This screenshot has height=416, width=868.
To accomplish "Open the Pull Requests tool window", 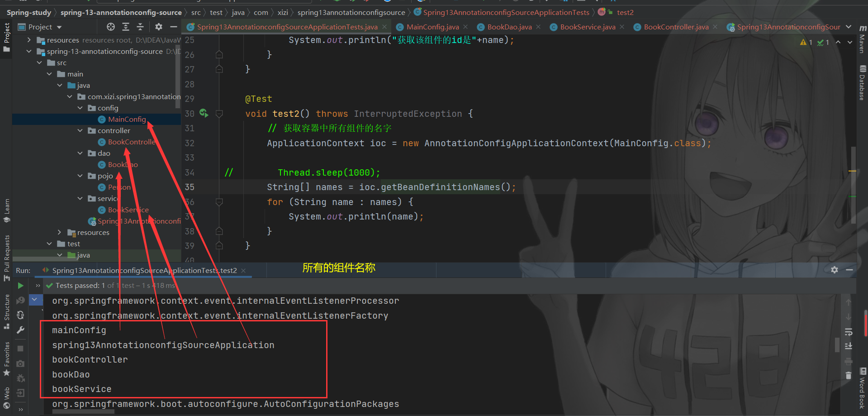I will 6,258.
